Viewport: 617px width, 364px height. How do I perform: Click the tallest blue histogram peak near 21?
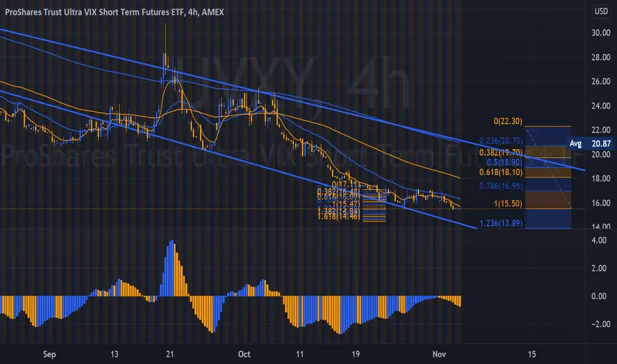tap(171, 268)
